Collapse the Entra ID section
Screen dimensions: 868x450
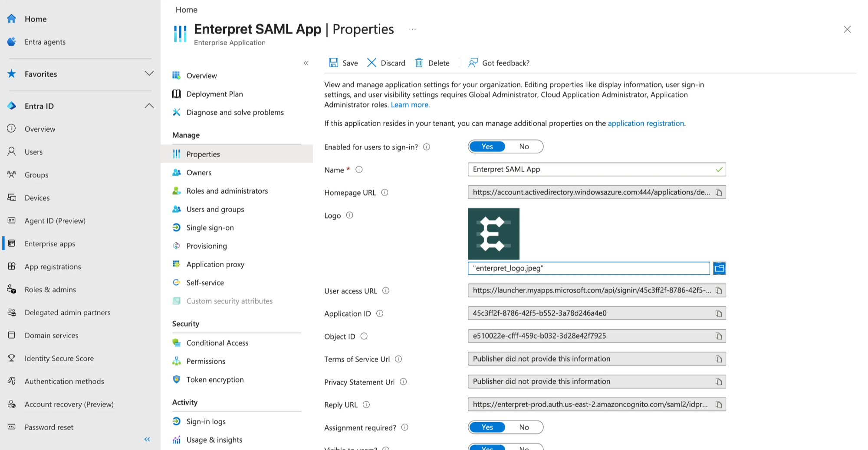(149, 106)
